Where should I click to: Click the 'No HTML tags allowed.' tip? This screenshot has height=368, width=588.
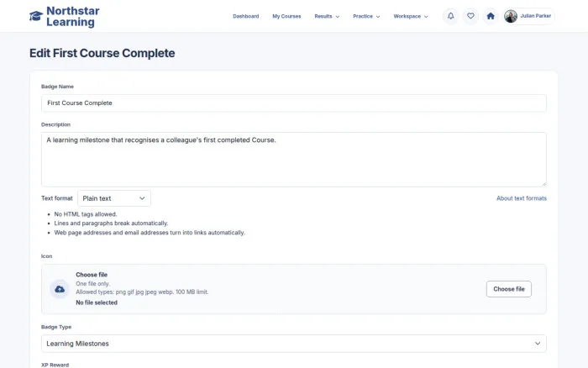(86, 214)
